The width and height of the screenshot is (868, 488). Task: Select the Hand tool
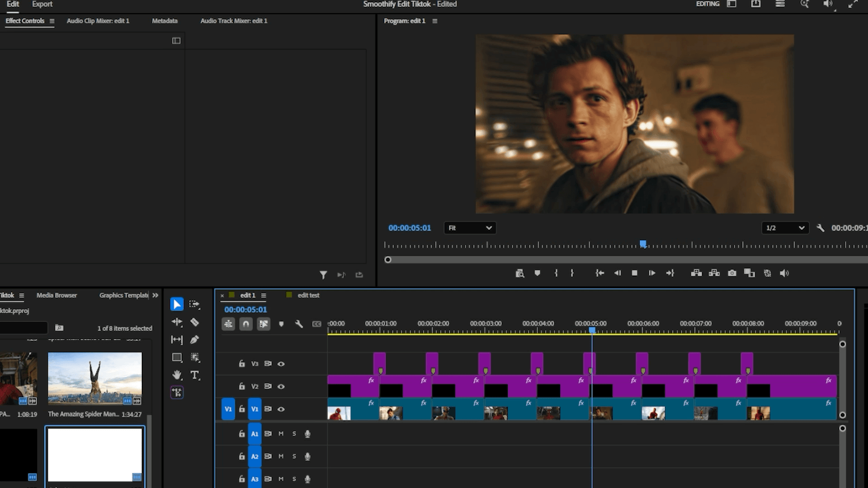click(x=177, y=375)
